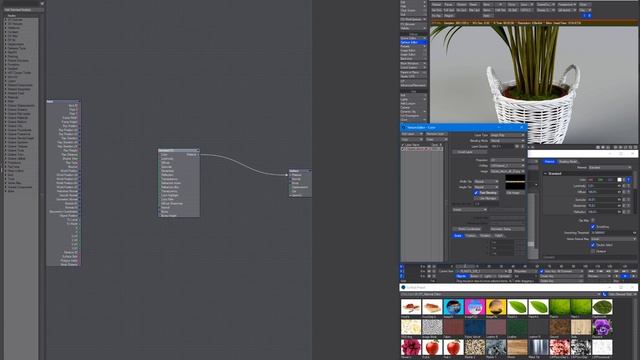640x360 pixels.
Task: Open the blue T texture button beside Color
Action: click(629, 180)
